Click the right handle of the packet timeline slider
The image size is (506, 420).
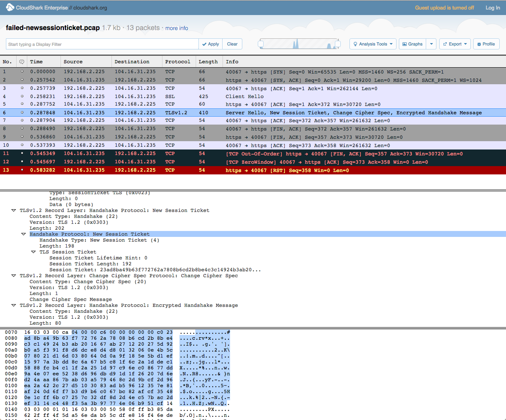point(338,44)
